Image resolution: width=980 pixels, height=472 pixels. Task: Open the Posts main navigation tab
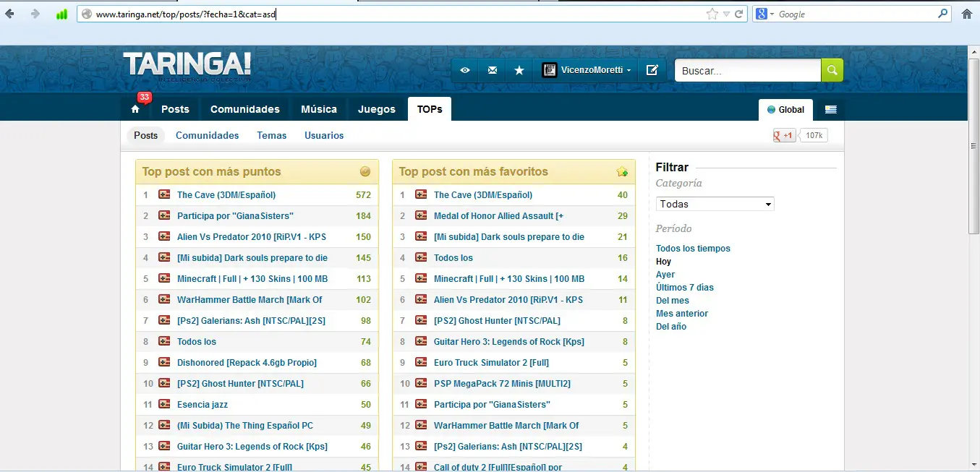[x=175, y=109]
